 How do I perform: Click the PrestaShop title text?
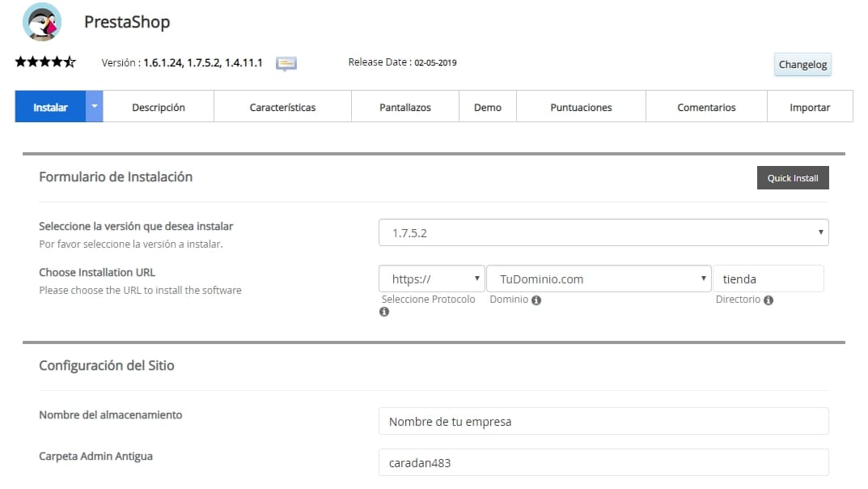point(127,22)
